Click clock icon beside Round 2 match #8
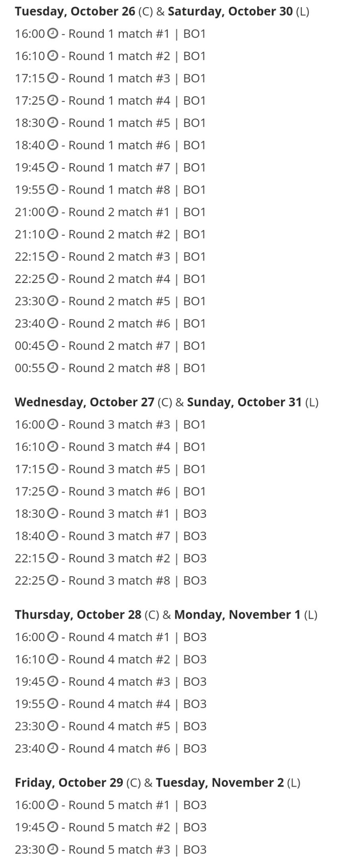 click(x=53, y=367)
